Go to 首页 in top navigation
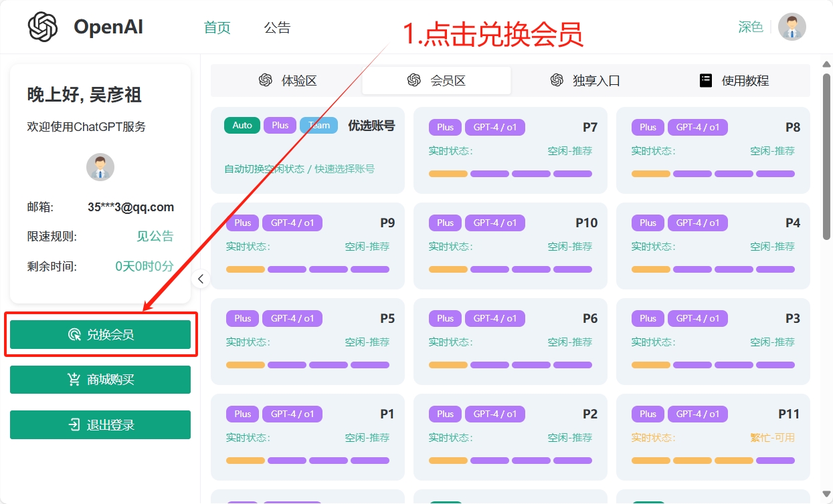Viewport: 833px width, 504px height. click(x=217, y=27)
